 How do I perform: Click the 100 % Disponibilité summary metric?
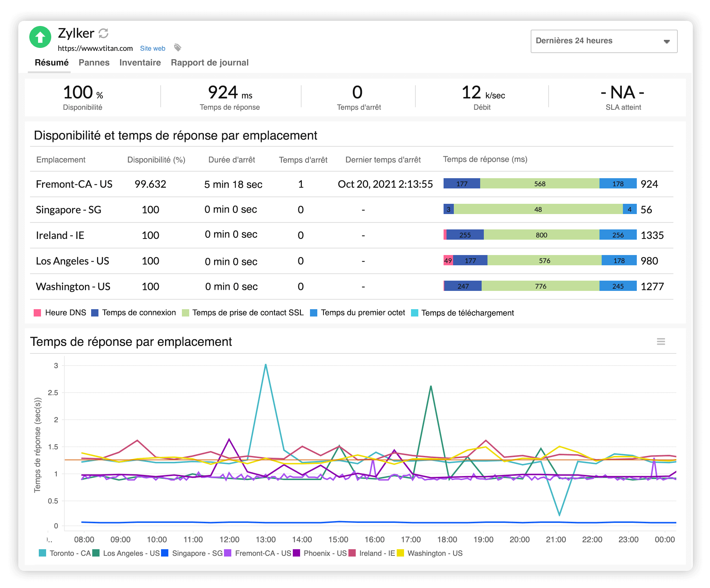(x=83, y=97)
